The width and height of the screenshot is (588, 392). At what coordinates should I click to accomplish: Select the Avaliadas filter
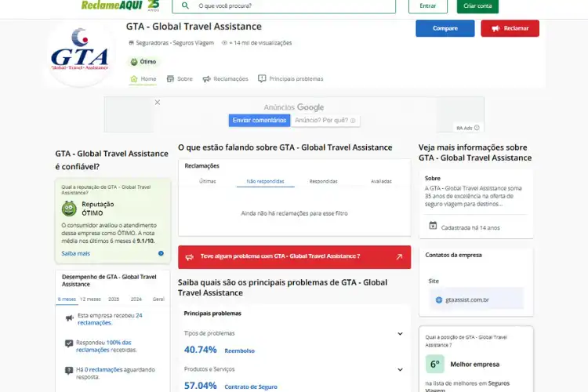click(x=381, y=181)
